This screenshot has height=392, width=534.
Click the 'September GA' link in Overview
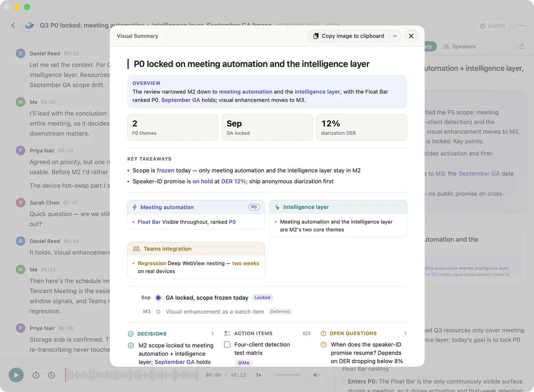[181, 100]
